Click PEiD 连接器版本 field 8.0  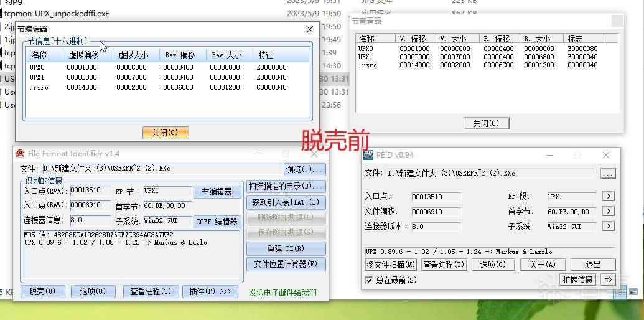point(436,227)
